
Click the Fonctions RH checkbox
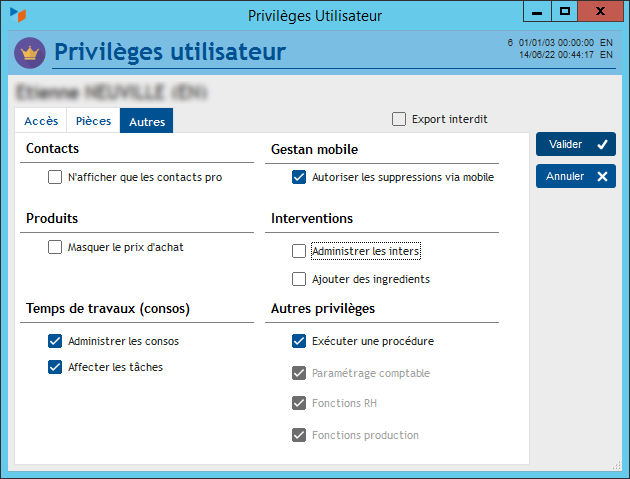(299, 404)
